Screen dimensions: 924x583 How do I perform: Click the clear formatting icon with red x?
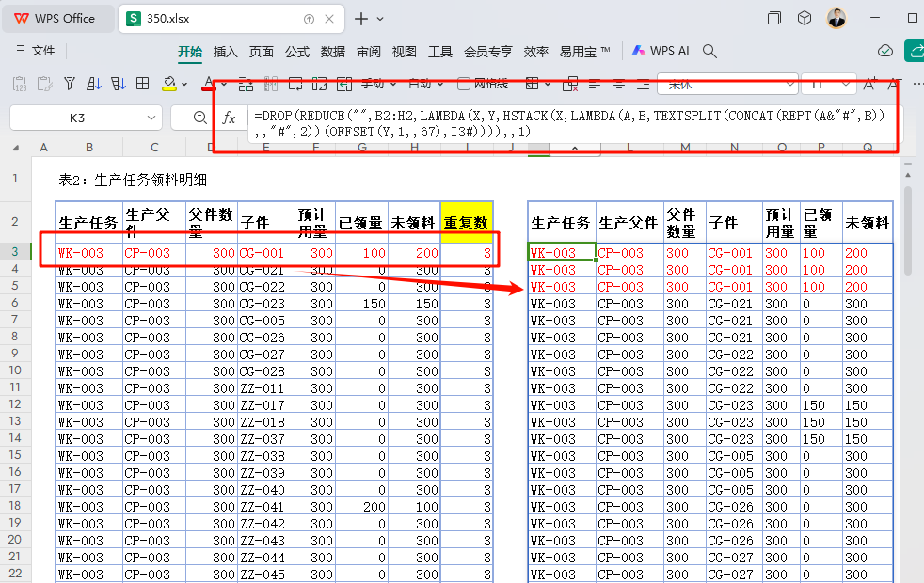pos(570,85)
